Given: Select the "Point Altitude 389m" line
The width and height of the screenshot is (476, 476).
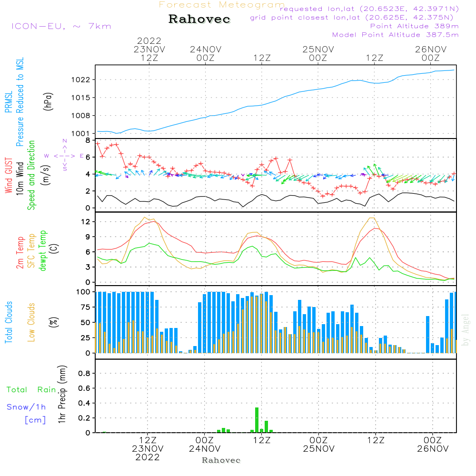Looking at the screenshot, I should [x=415, y=26].
